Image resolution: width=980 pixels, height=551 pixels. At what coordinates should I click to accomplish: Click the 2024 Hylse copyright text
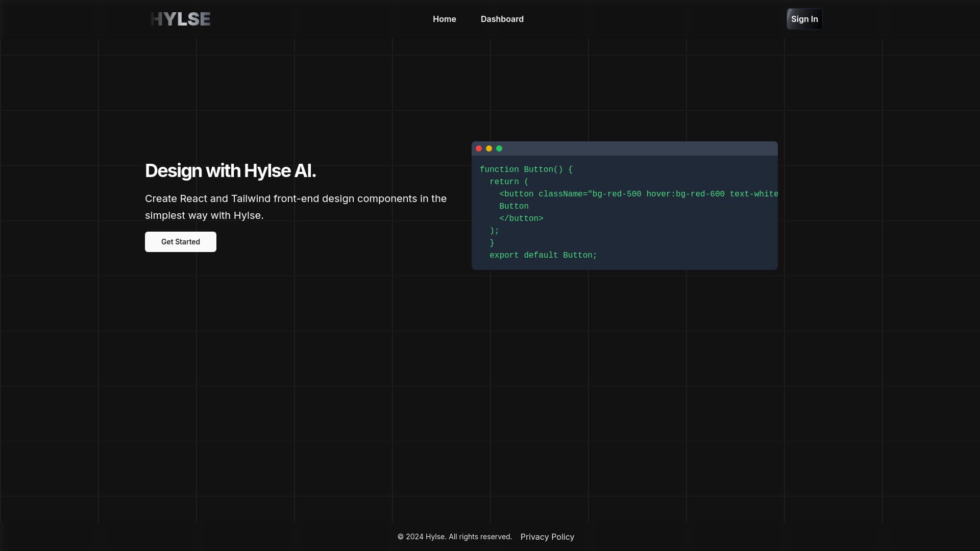click(454, 537)
